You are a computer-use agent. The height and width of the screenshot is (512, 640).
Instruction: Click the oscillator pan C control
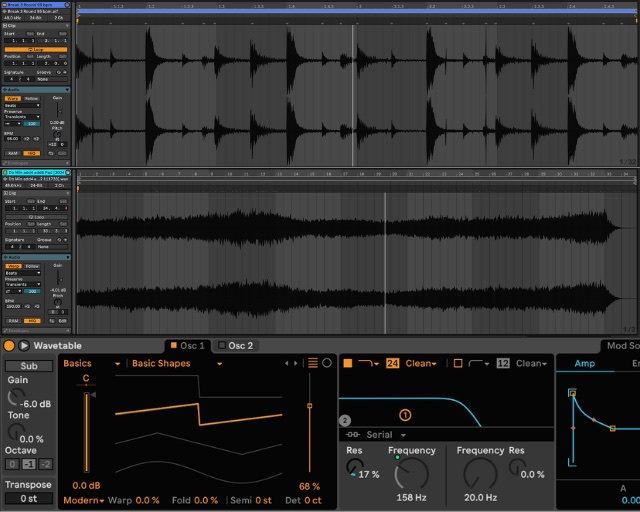point(86,379)
